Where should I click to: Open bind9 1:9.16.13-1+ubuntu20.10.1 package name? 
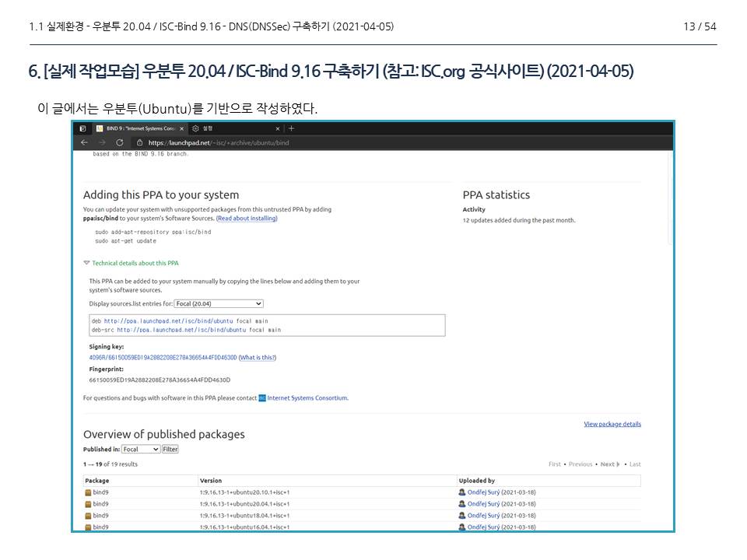[100, 492]
